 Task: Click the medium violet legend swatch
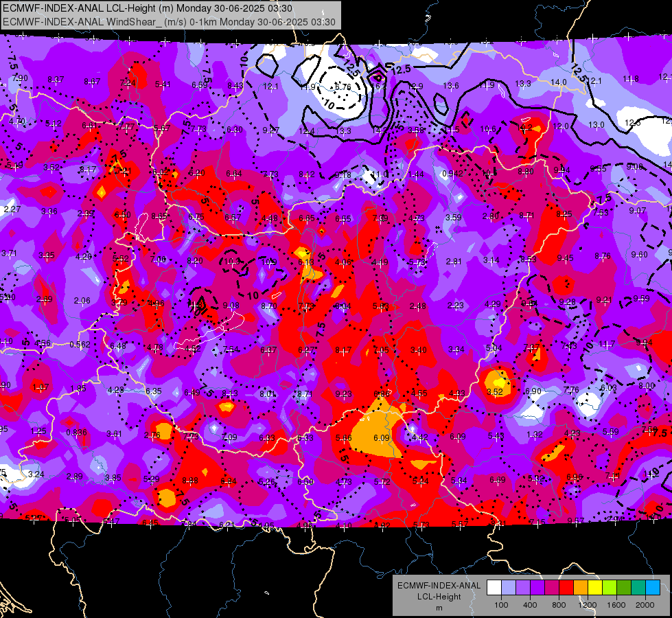coord(523,588)
